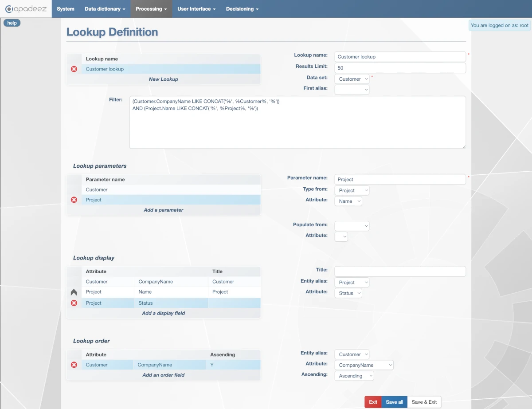
Task: Open the Attribute dropdown showing Name
Action: [348, 201]
